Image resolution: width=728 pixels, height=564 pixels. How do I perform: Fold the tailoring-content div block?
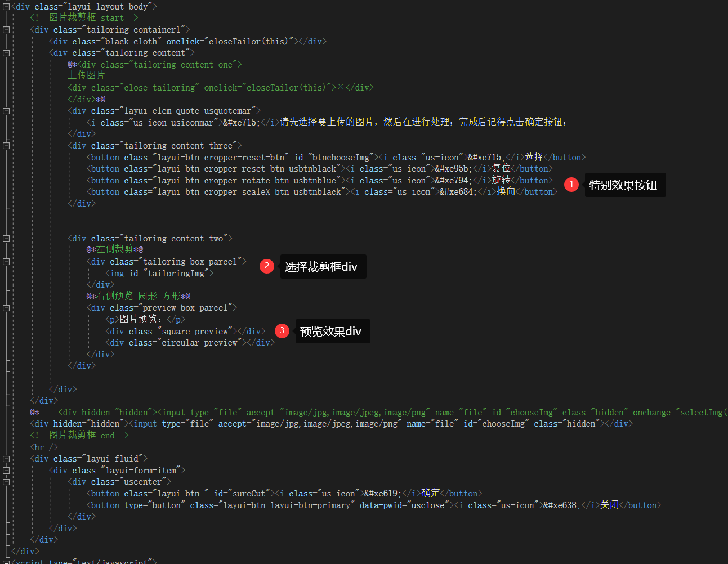(x=6, y=53)
